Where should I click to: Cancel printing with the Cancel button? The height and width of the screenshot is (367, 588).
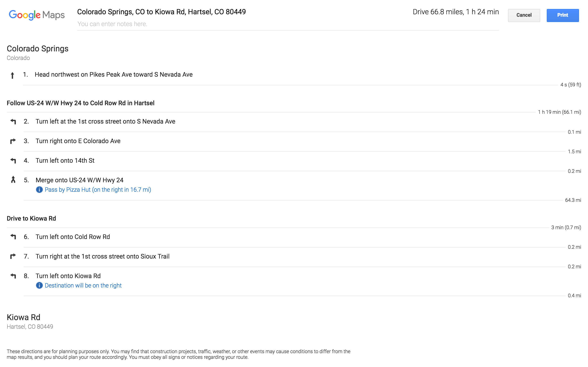(x=524, y=15)
